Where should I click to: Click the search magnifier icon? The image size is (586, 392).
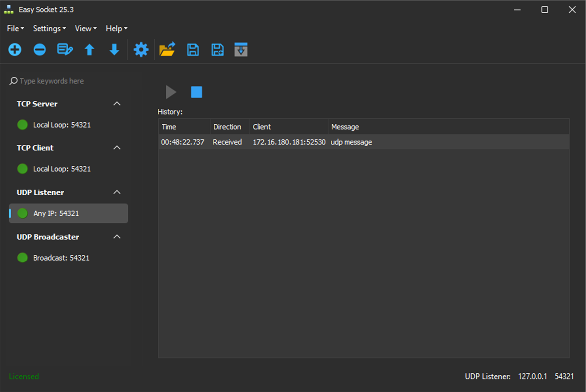click(13, 81)
